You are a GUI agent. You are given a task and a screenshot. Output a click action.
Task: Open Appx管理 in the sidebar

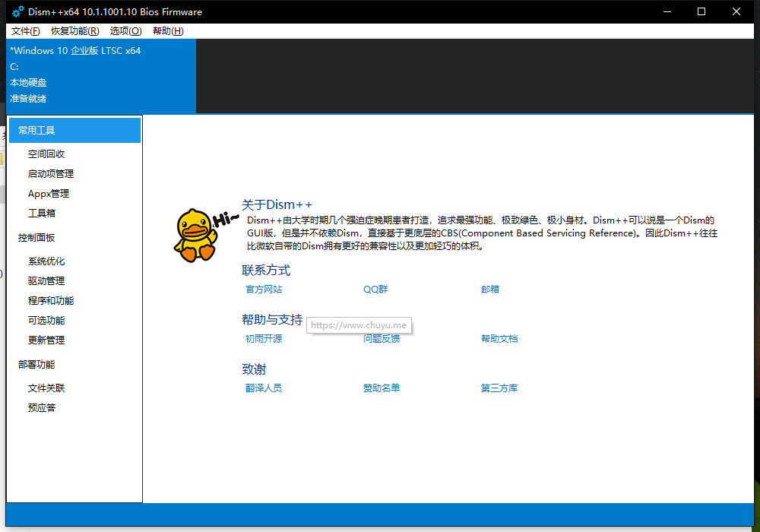tap(49, 194)
